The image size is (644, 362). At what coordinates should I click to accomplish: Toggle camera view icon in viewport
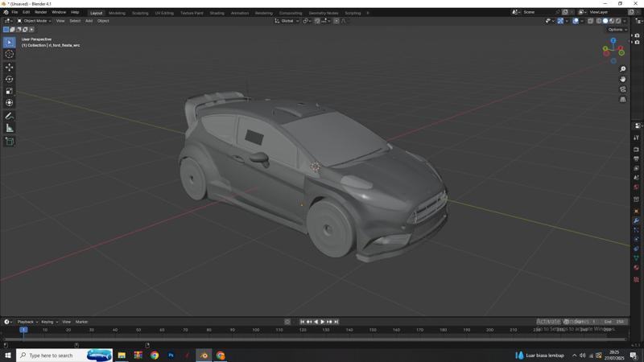(622, 89)
